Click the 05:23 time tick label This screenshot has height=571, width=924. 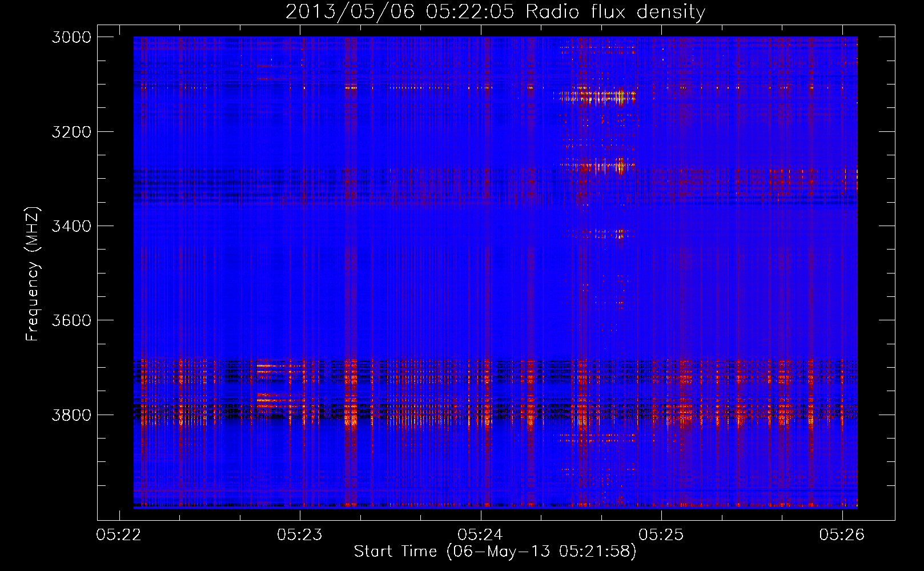tap(300, 534)
